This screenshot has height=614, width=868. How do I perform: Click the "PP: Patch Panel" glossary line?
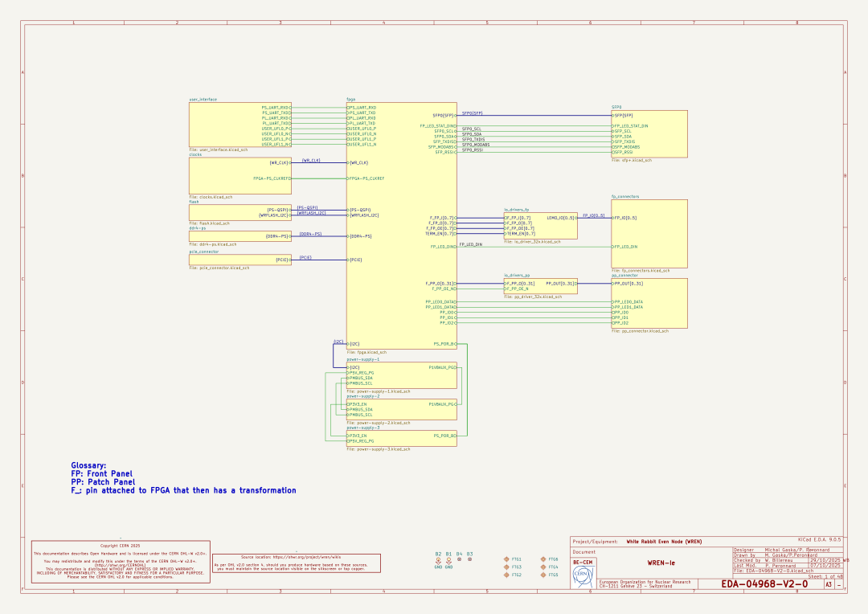(103, 482)
